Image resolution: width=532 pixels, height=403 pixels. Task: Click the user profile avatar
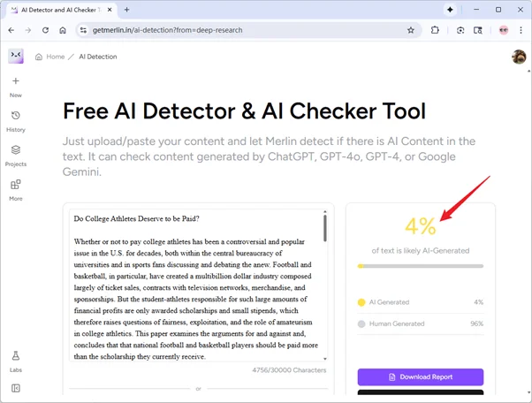tap(519, 57)
